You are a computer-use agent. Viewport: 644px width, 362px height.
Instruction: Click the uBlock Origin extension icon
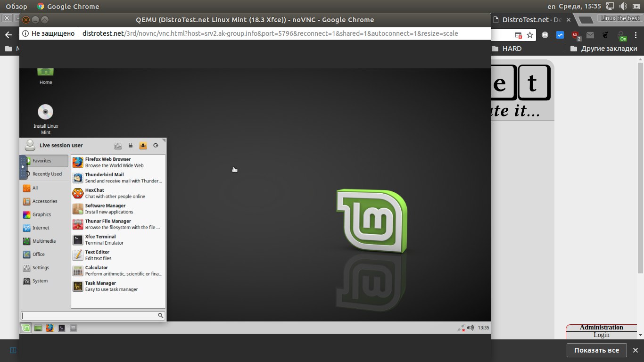tap(576, 35)
